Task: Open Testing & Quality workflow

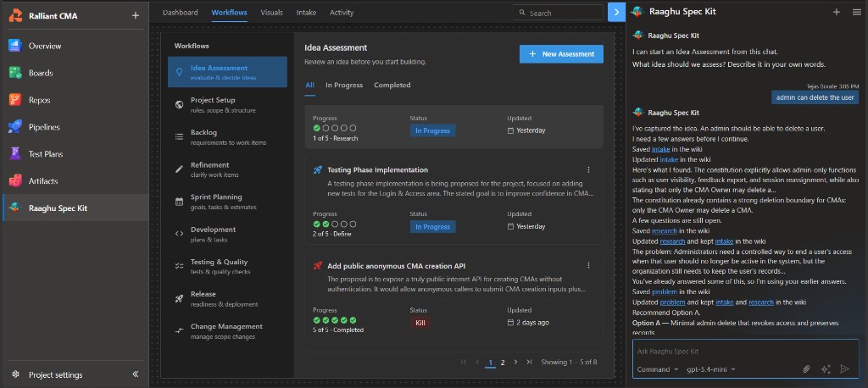Action: (x=227, y=266)
